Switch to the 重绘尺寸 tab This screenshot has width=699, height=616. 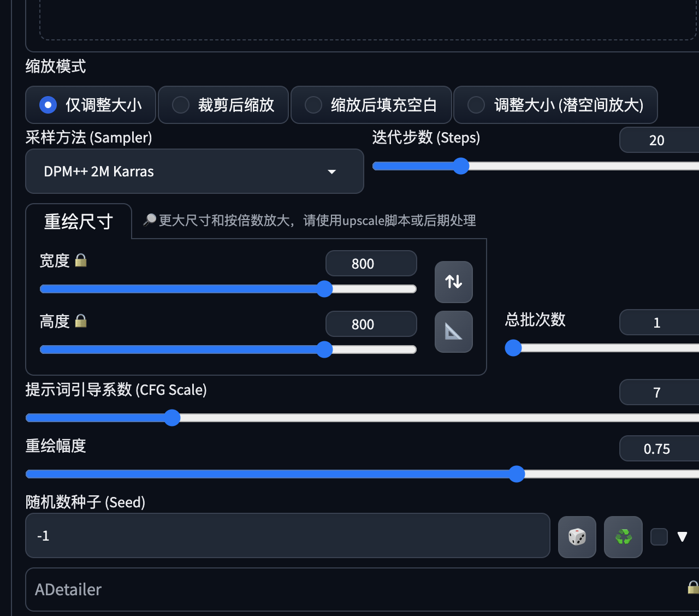click(x=79, y=222)
